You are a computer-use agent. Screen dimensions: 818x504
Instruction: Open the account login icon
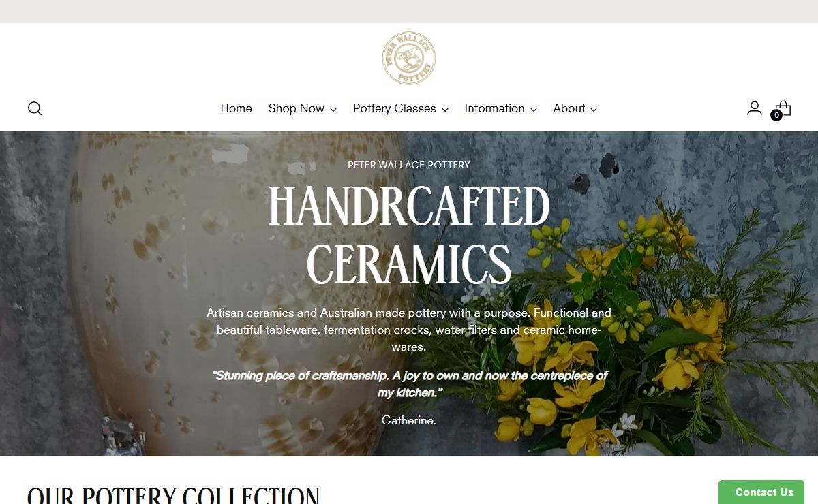click(754, 108)
